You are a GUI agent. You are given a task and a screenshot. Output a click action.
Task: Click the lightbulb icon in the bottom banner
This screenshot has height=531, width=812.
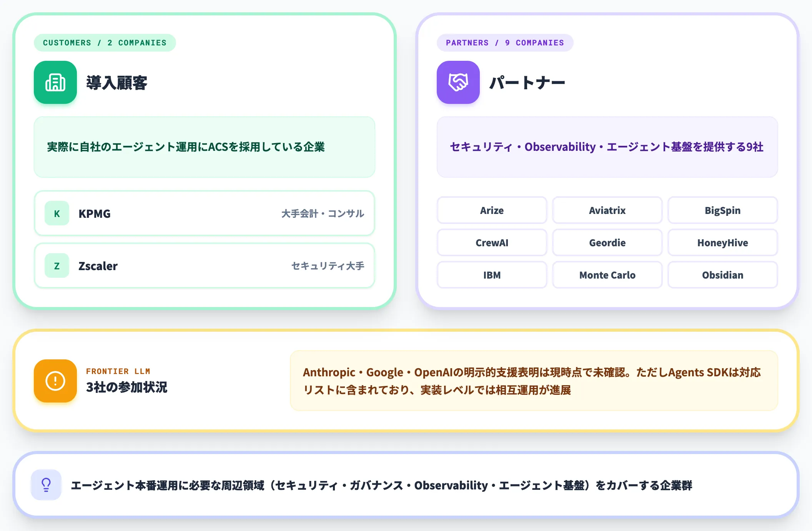click(x=46, y=485)
